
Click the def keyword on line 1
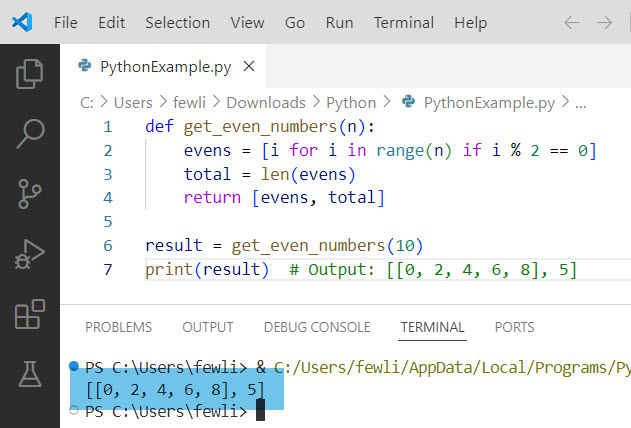click(x=159, y=126)
